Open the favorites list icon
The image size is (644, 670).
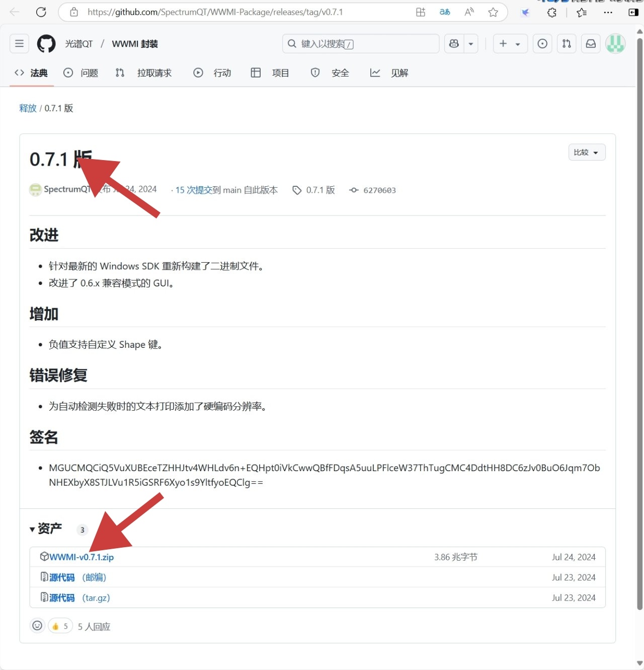582,13
